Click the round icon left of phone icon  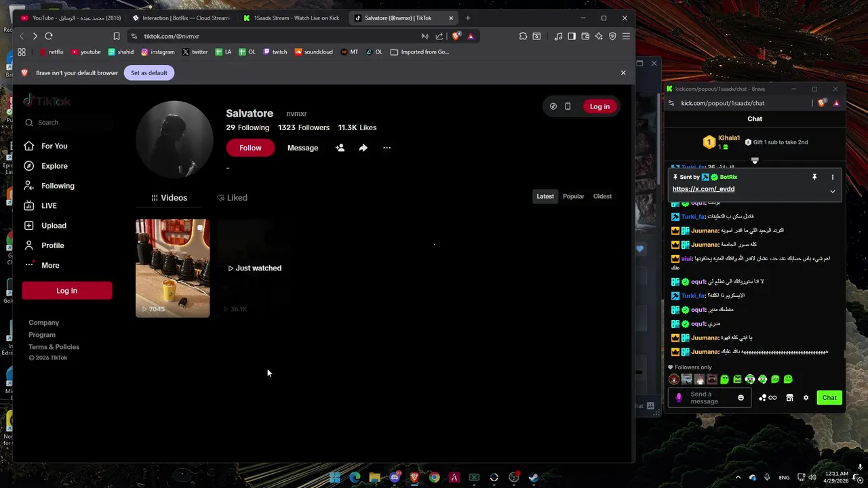tap(553, 106)
